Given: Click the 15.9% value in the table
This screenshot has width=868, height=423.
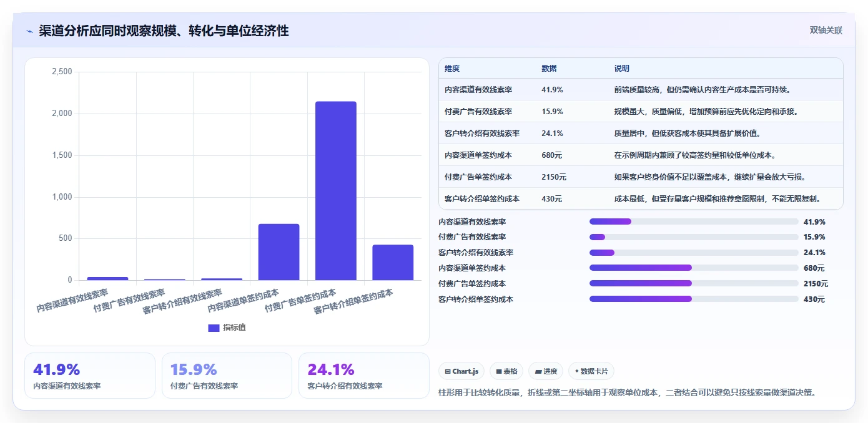Looking at the screenshot, I should tap(552, 112).
